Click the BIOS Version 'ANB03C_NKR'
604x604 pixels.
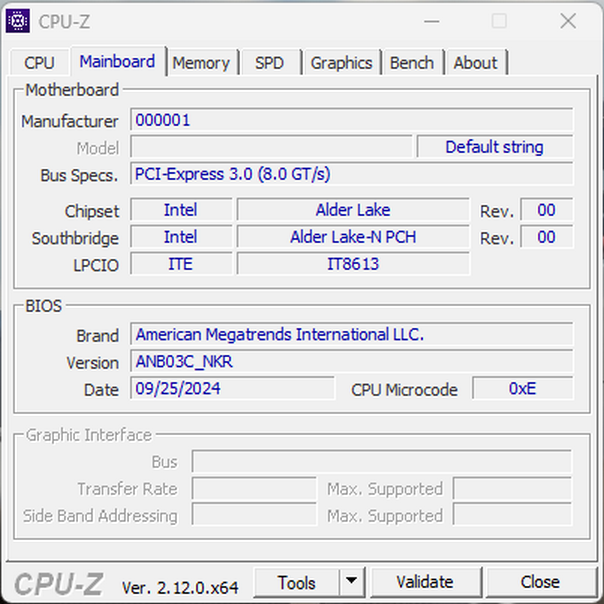click(x=351, y=361)
